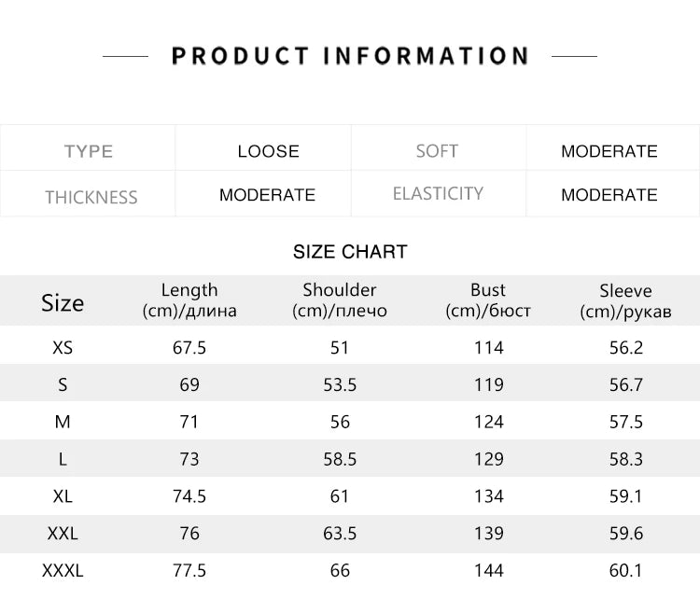Viewport: 700px width, 613px height.
Task: Select the Shoulder (cm) column header
Action: [x=340, y=300]
